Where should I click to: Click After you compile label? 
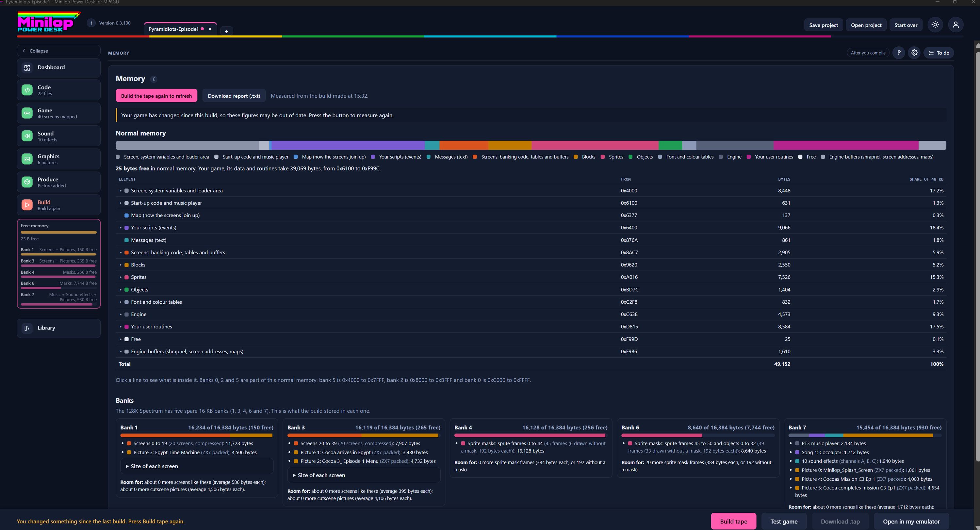click(868, 53)
